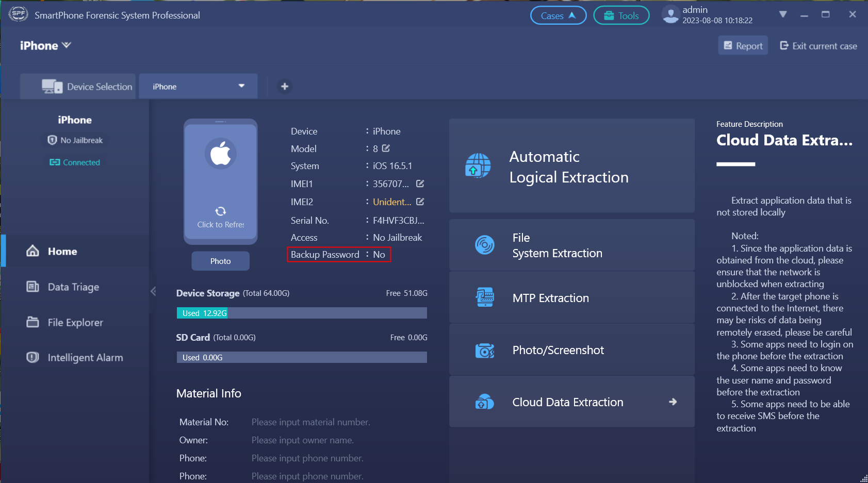The image size is (868, 483).
Task: Open the Tools button
Action: [x=621, y=15]
